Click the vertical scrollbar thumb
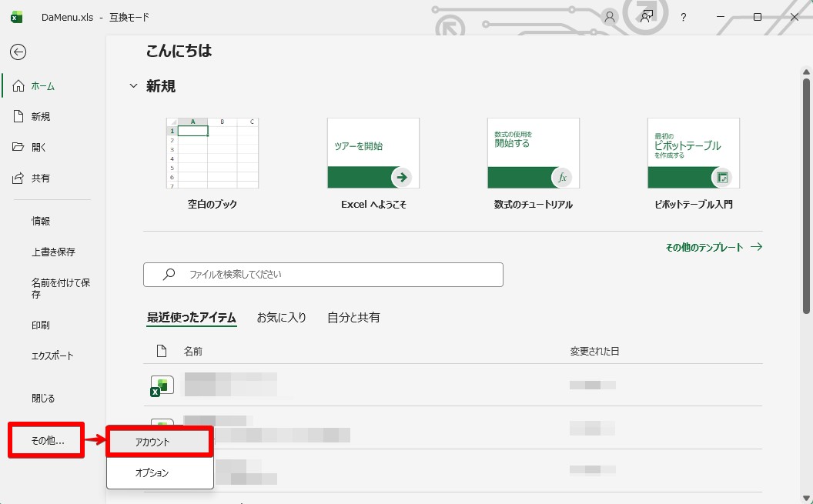Viewport: 813px width, 504px height. 806,195
